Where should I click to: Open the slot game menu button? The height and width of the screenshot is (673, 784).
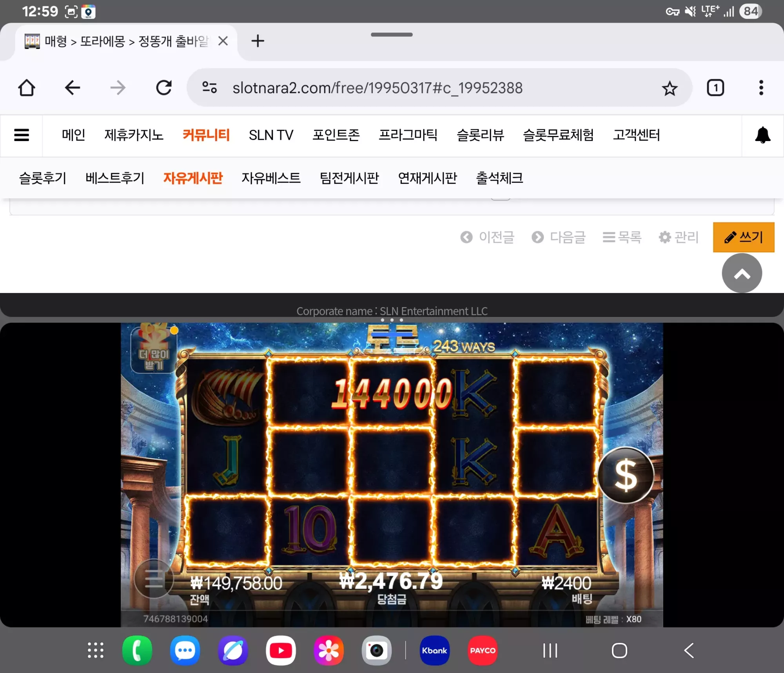pyautogui.click(x=154, y=579)
